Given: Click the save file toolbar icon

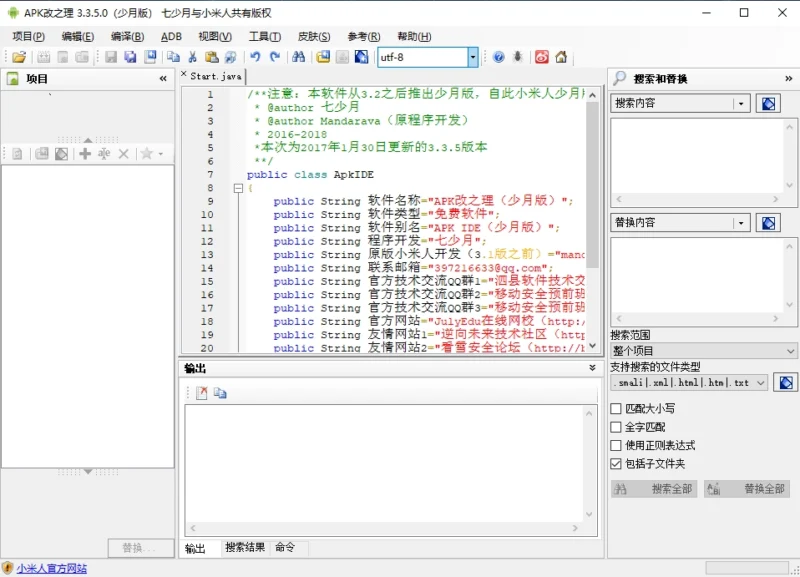Looking at the screenshot, I should click(110, 57).
